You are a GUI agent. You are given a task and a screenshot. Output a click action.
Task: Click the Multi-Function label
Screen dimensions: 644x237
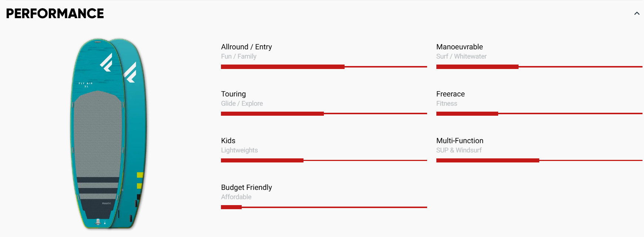[460, 141]
